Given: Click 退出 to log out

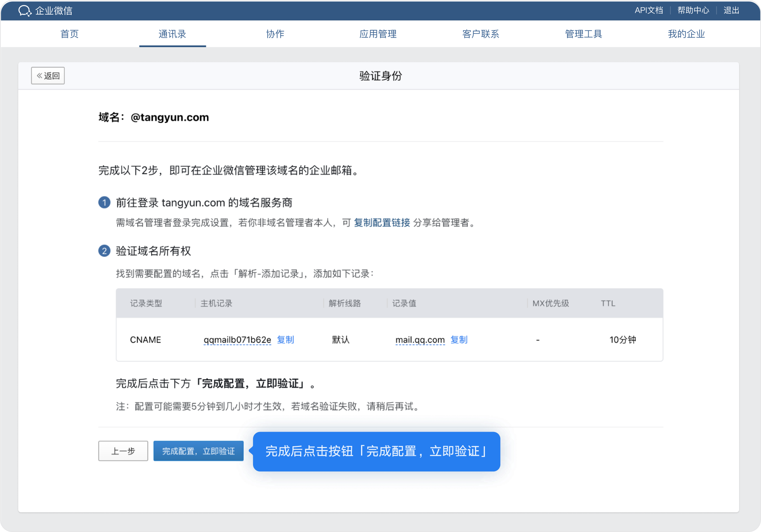Looking at the screenshot, I should click(731, 10).
